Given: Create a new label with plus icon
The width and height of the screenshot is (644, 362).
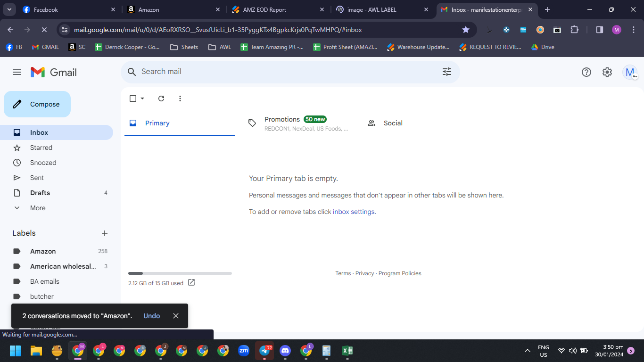Looking at the screenshot, I should pos(105,233).
